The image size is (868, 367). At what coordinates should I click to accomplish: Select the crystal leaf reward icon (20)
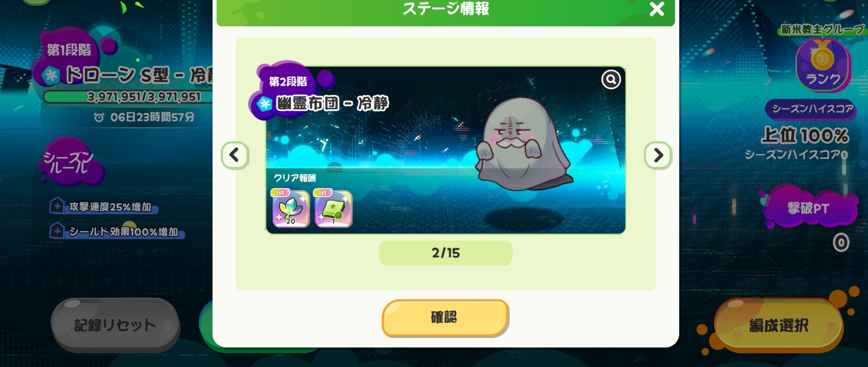(x=290, y=208)
